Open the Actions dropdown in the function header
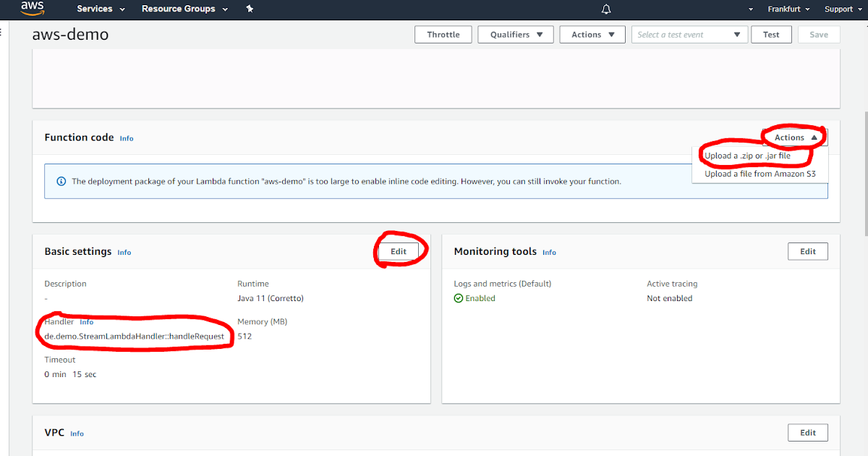The height and width of the screenshot is (456, 868). [592, 34]
